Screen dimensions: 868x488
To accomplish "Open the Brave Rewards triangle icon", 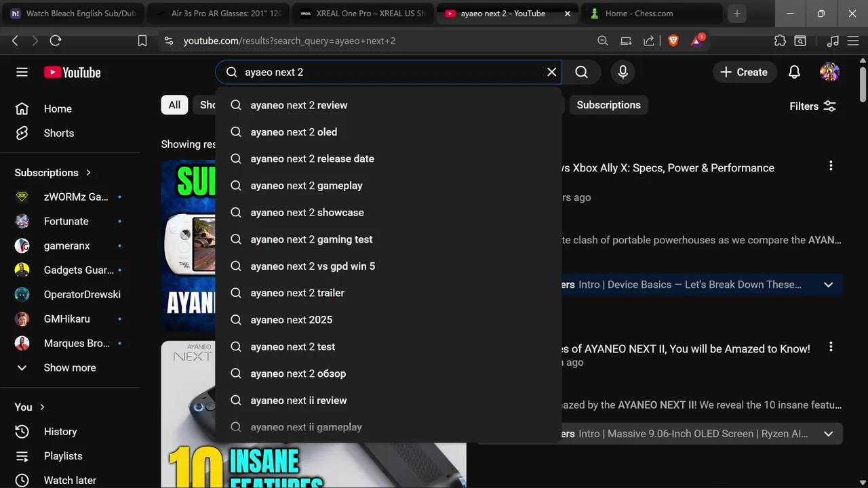I will (x=696, y=41).
